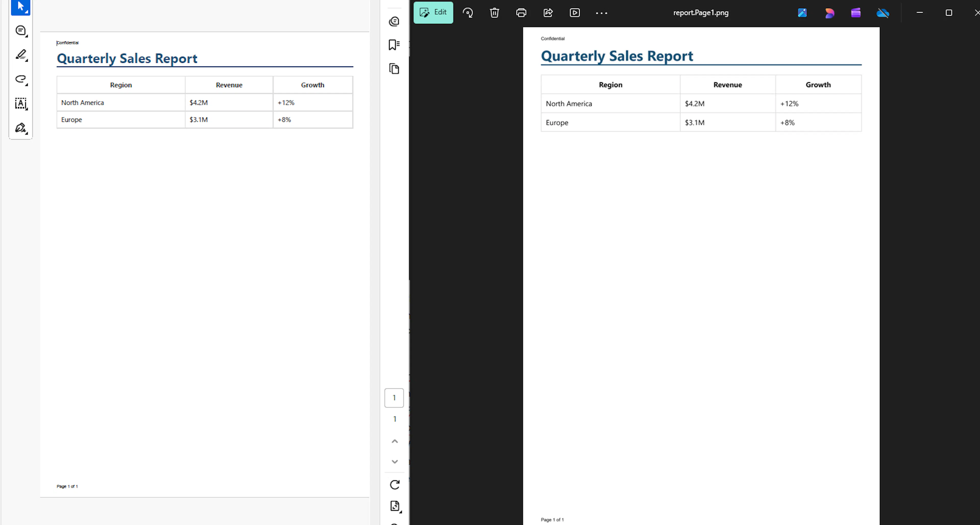Viewport: 980px width, 525px height.
Task: Rotate the image in Photos
Action: [x=468, y=12]
